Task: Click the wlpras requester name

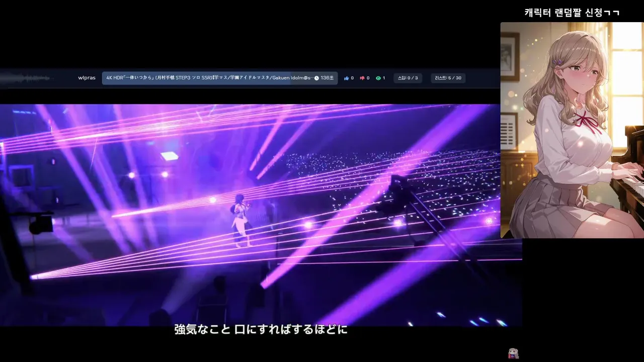Action: (87, 78)
